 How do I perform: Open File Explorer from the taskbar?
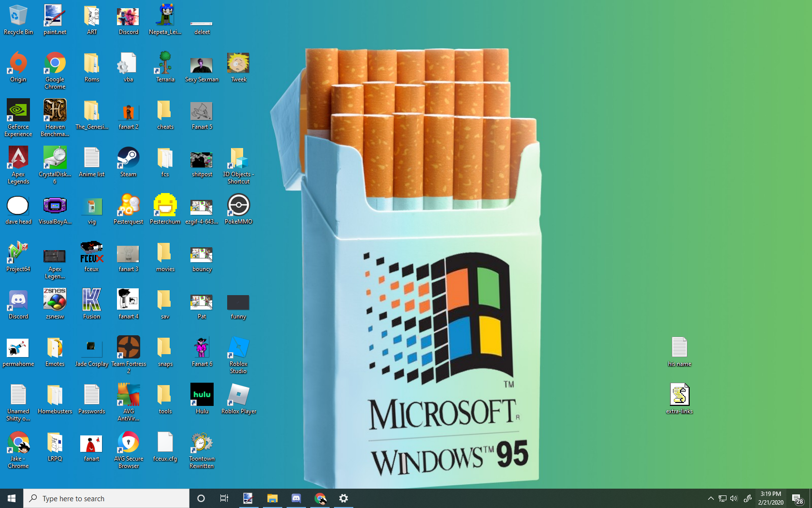pyautogui.click(x=273, y=498)
